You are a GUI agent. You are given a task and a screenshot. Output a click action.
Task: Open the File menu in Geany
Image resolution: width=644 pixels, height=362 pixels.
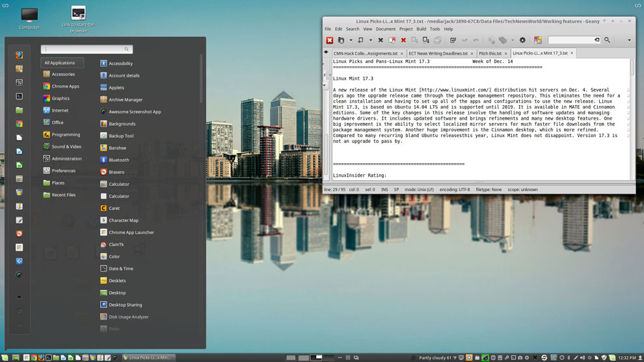point(327,29)
